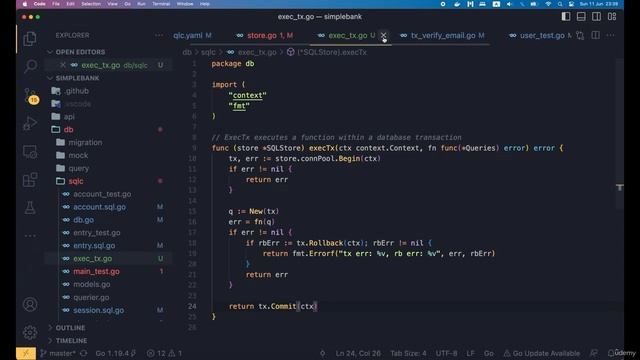Open the Selection menu
Viewport: 640px width, 360px height.
pyautogui.click(x=91, y=4)
